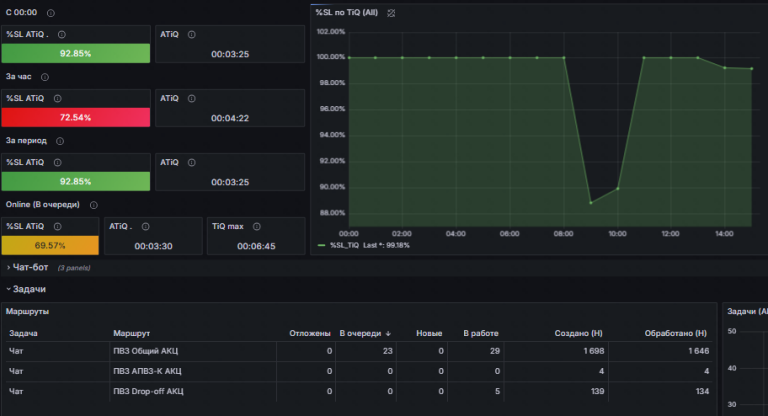
Task: Sort table by 'Отложены' column header
Action: (310, 333)
